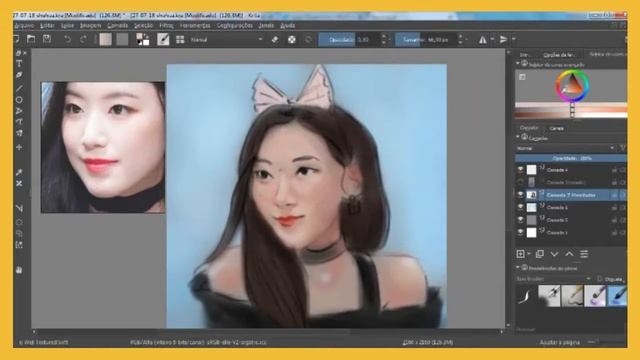Toggle horizontal mirror tool icon
Image resolution: width=640 pixels, height=360 pixels.
point(482,40)
